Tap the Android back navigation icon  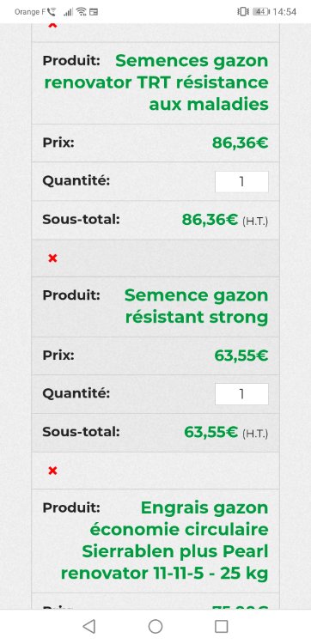click(x=88, y=626)
